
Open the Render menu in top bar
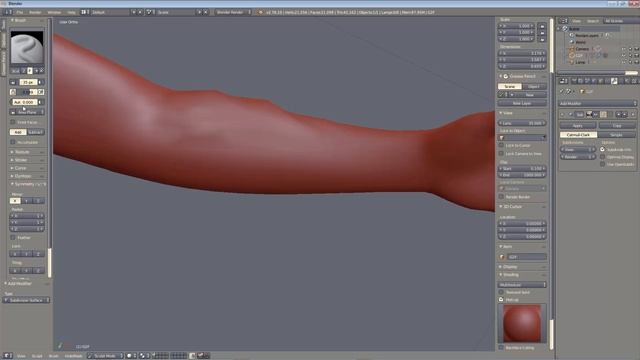35,12
